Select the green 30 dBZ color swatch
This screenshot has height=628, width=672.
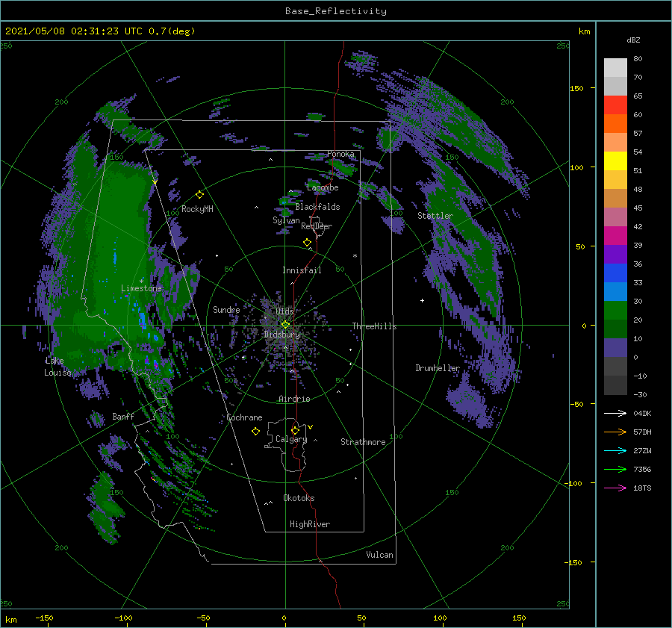pyautogui.click(x=615, y=310)
